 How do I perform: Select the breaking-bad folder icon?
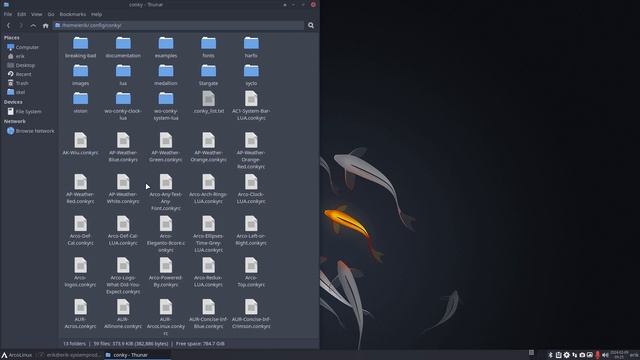80,43
